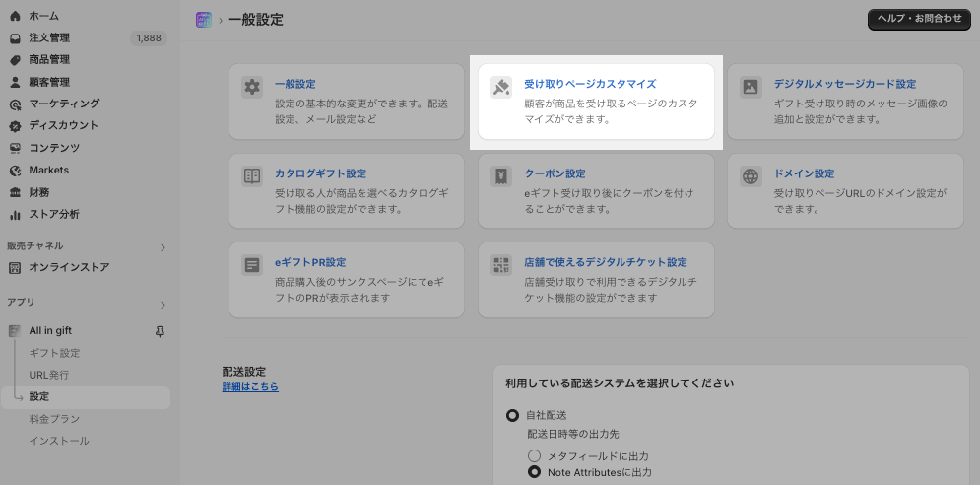Image resolution: width=980 pixels, height=485 pixels.
Task: Open the 詳細はこちら link
Action: coord(250,387)
